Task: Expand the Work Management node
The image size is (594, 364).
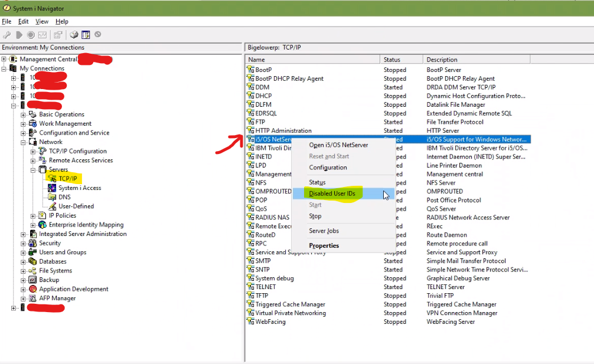Action: 24,123
